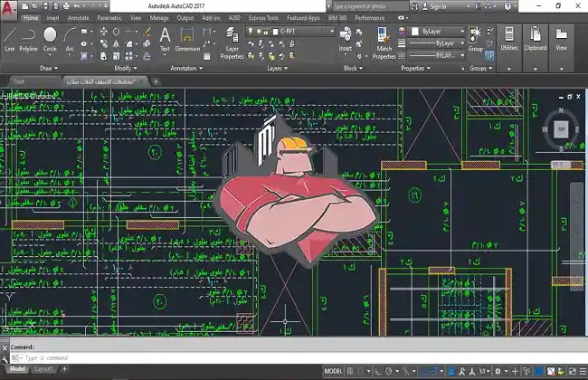Activate the Mirror tool in Modify panel

pyautogui.click(x=117, y=44)
